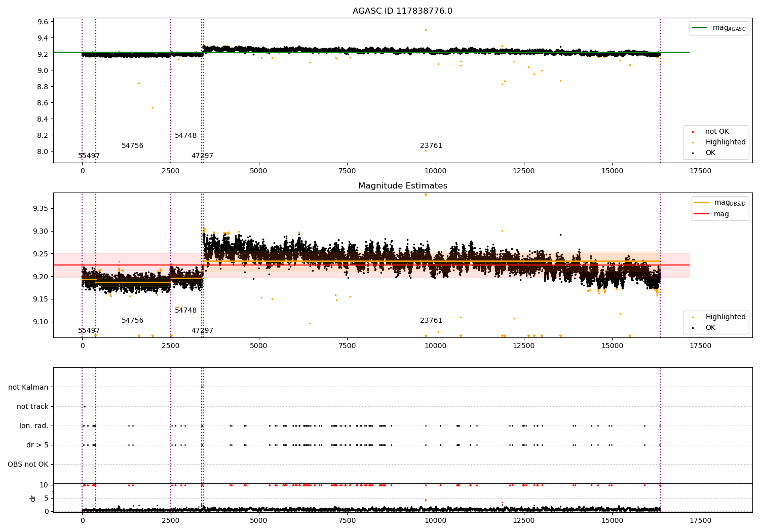760x532 pixels.
Task: Click the 8.2 y-axis tick label
Action: (x=43, y=135)
